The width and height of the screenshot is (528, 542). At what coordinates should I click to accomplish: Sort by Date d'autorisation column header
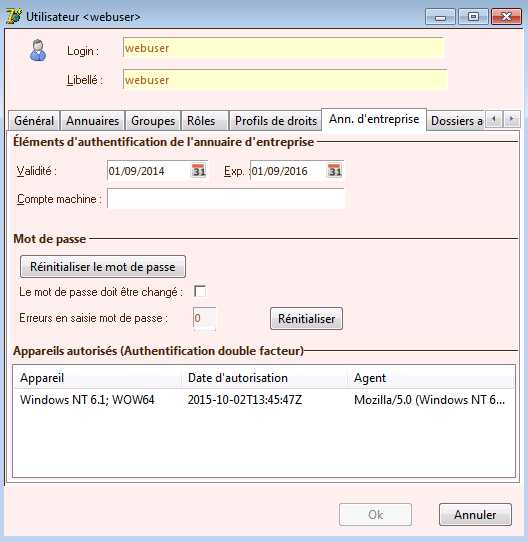[x=264, y=378]
